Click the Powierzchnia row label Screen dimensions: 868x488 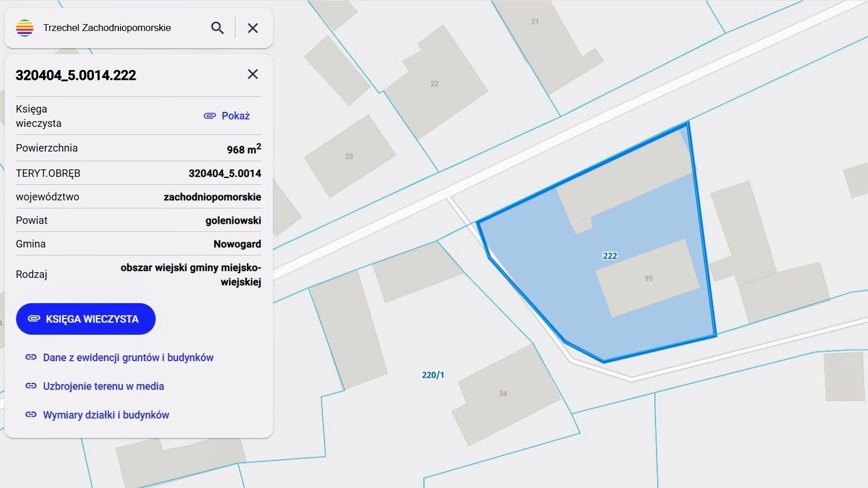click(x=47, y=148)
